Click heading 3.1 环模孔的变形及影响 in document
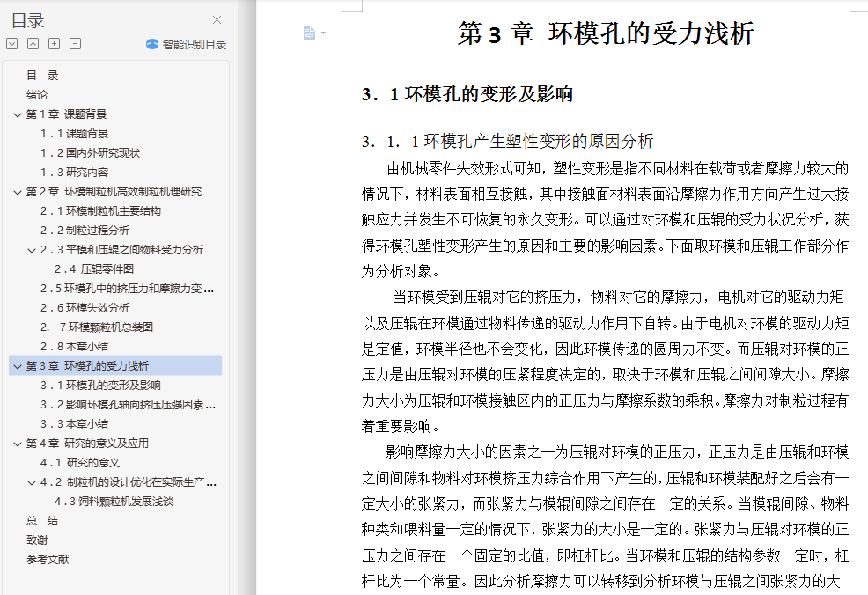 [x=467, y=95]
